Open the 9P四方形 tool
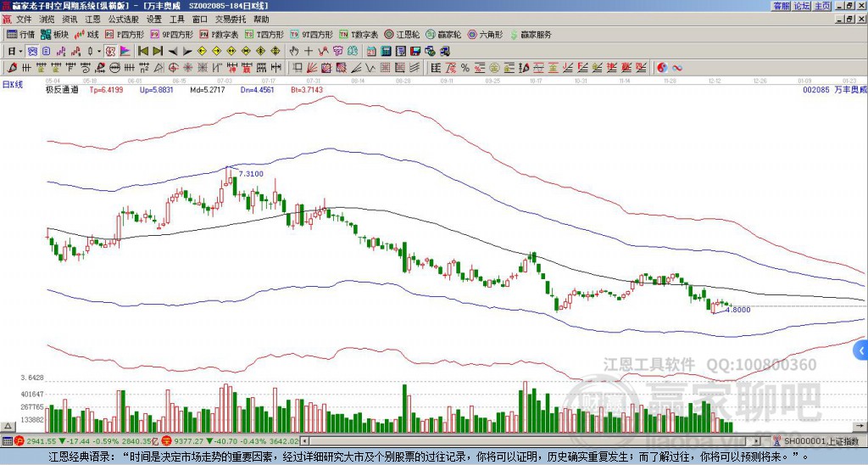This screenshot has height=465, width=868. click(171, 34)
